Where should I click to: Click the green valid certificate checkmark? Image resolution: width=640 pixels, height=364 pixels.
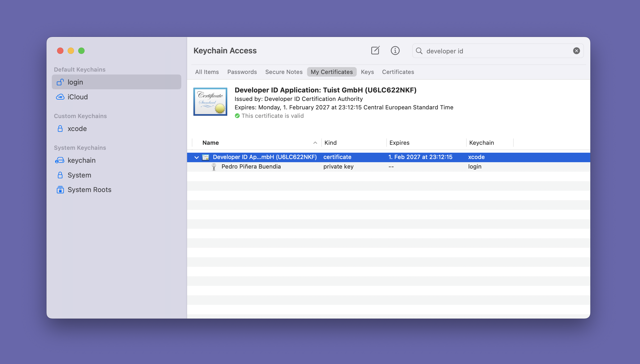[x=237, y=116]
